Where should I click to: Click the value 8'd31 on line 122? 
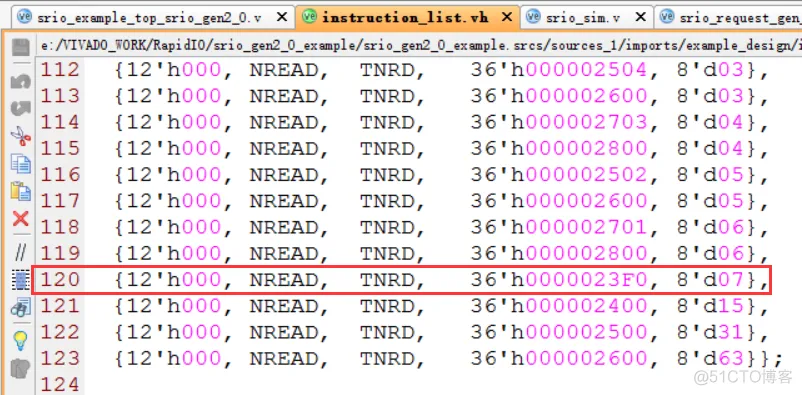710,333
